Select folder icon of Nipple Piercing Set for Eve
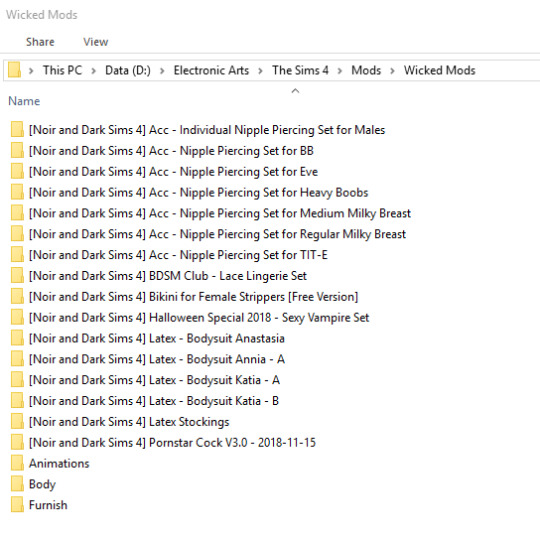 click(x=17, y=171)
